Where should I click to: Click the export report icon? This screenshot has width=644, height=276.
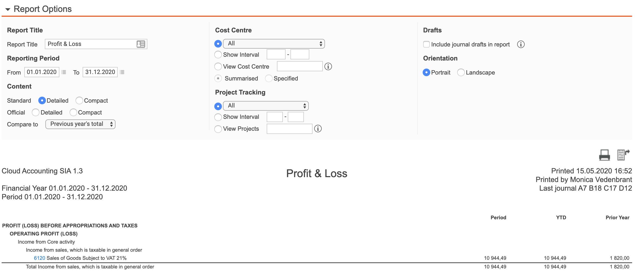point(623,155)
